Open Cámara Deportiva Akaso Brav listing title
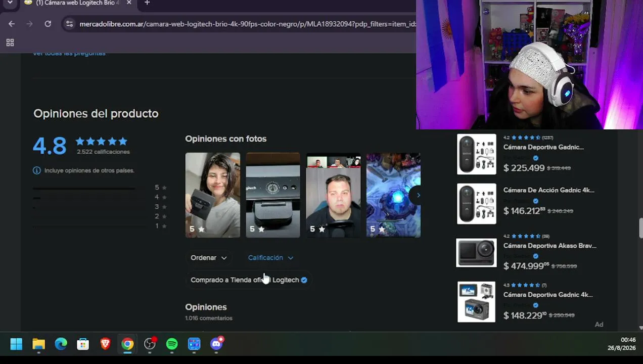This screenshot has height=364, width=643. [x=549, y=246]
